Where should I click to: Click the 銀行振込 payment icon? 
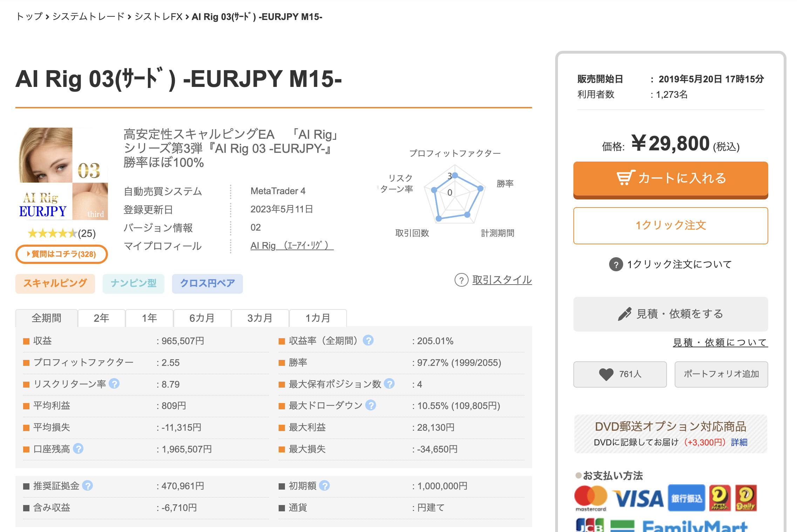[686, 498]
